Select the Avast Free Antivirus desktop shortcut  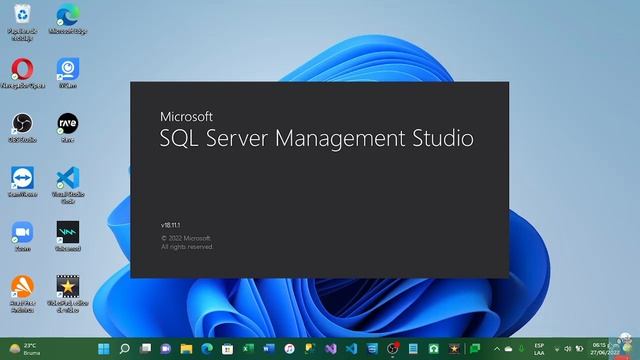point(22,294)
